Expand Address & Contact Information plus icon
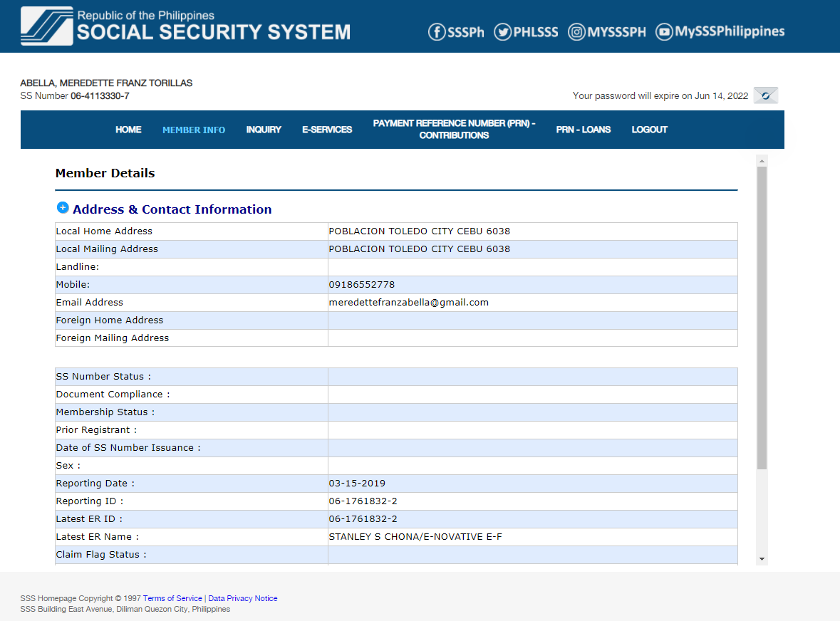Viewport: 840px width, 621px height. (63, 208)
